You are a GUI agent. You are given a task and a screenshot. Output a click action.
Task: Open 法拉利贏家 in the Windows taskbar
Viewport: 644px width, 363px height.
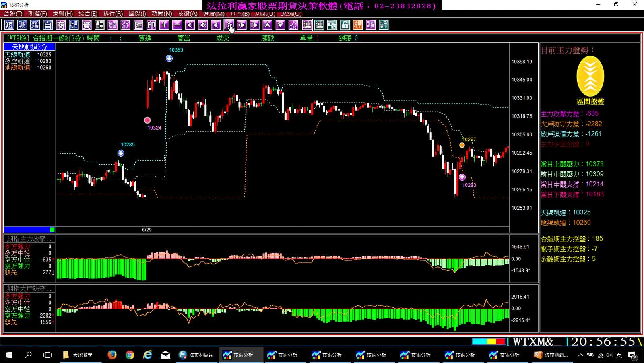[x=196, y=355]
